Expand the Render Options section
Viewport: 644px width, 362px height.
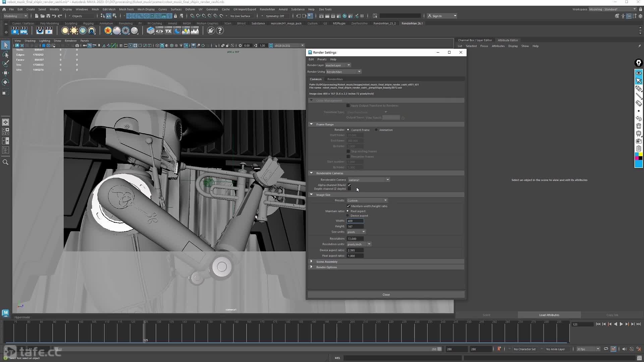(311, 267)
